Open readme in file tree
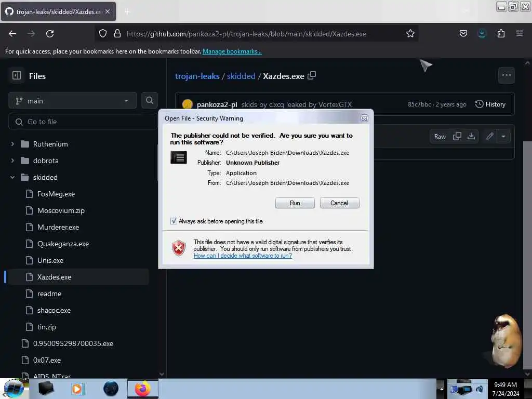This screenshot has height=399, width=532. click(x=49, y=294)
